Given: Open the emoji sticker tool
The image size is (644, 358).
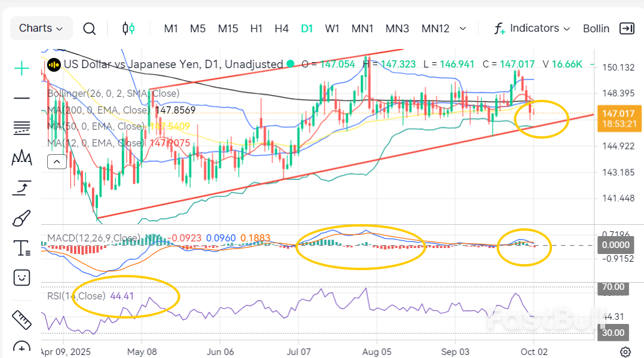Looking at the screenshot, I should tap(21, 278).
